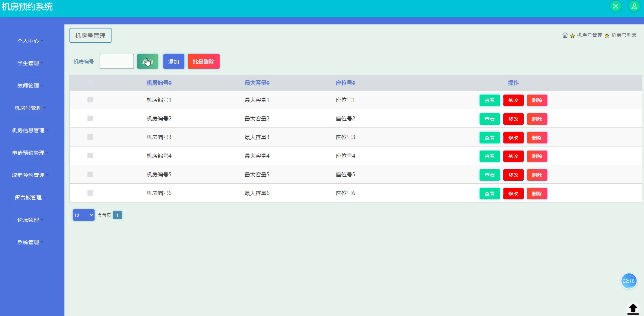The image size is (644, 316).
Task: Check the row checkbox for 机房编号1
Action: click(x=90, y=100)
